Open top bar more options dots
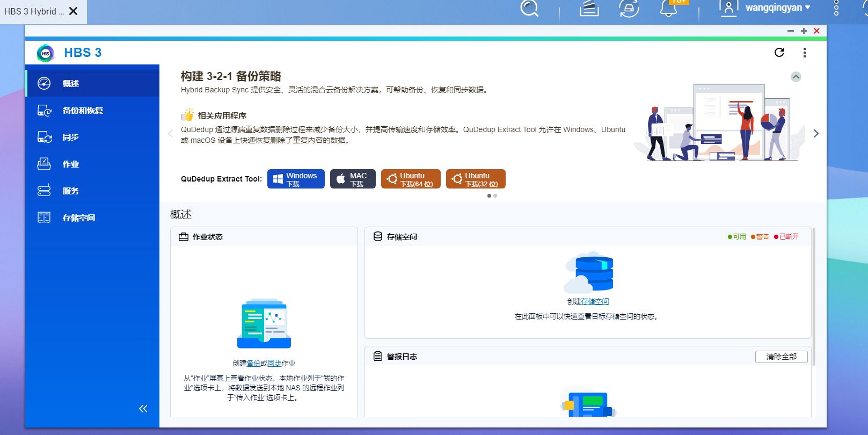 click(x=836, y=8)
